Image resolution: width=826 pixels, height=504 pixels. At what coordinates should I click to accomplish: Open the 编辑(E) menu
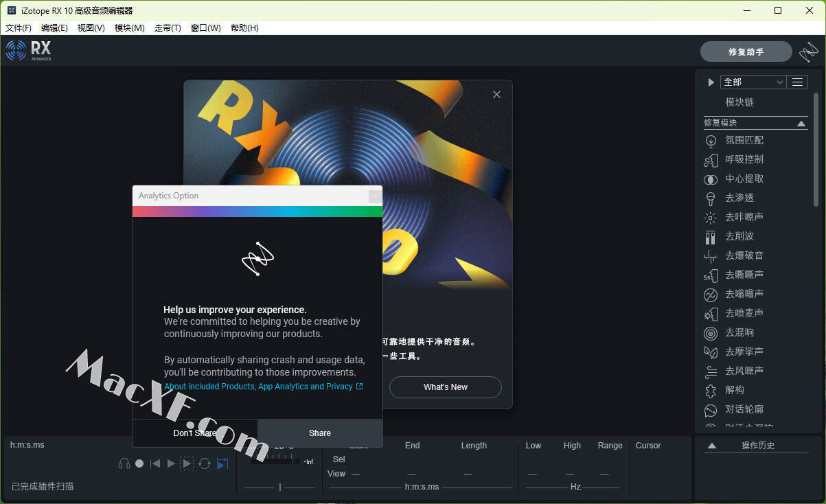54,28
